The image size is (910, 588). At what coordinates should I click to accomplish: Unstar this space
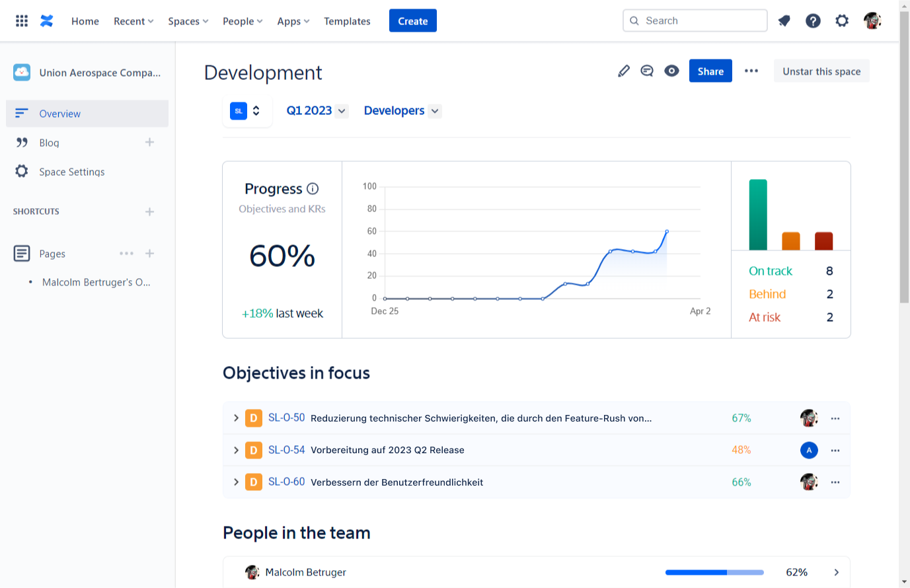tap(821, 71)
